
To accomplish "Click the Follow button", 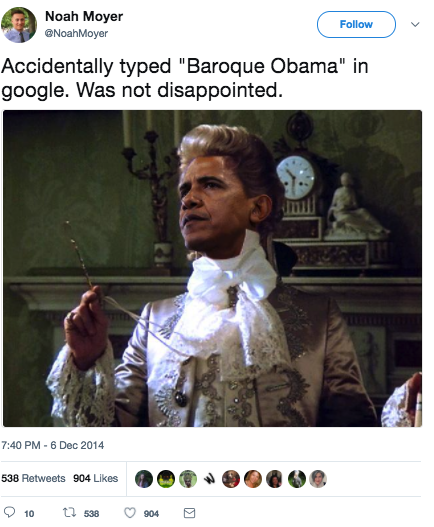I will coord(356,25).
